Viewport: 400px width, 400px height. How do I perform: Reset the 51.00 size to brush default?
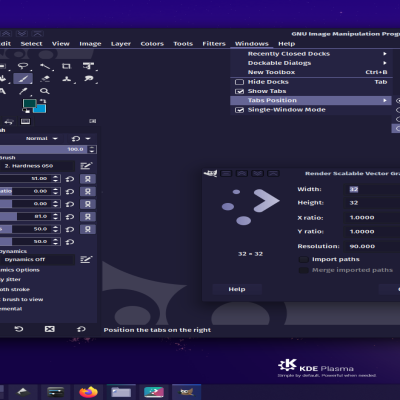[70, 179]
